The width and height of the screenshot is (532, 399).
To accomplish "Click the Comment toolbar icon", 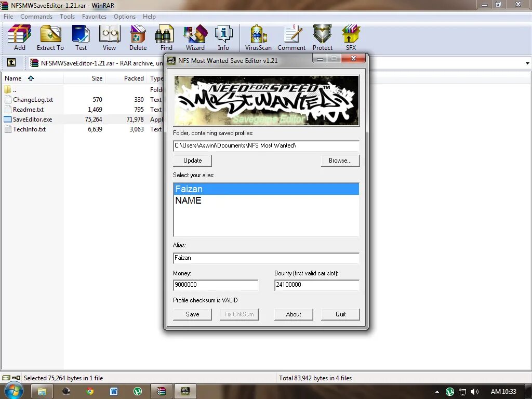I will point(291,37).
